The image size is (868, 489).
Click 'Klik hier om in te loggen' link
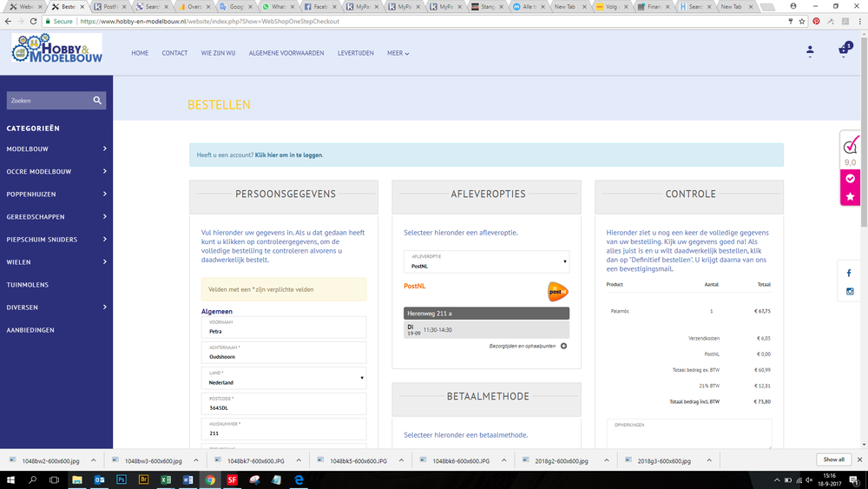(288, 155)
